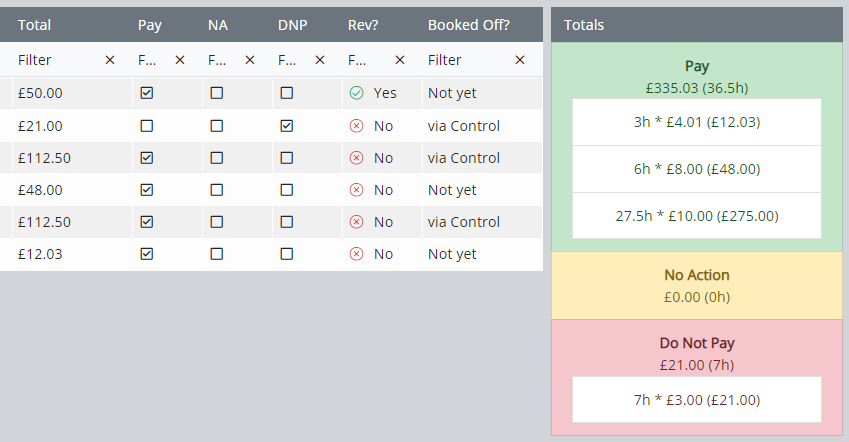Click the red Do Not Pay heading
Viewport: 849px width, 442px height.
click(x=697, y=343)
